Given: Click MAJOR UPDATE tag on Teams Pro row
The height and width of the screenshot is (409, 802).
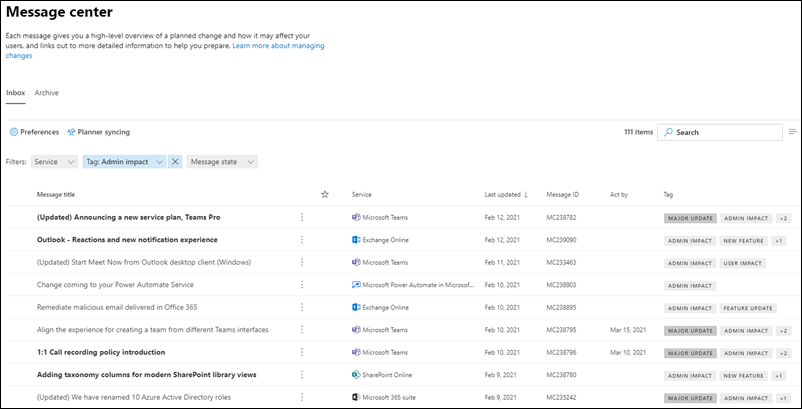Looking at the screenshot, I should click(690, 218).
